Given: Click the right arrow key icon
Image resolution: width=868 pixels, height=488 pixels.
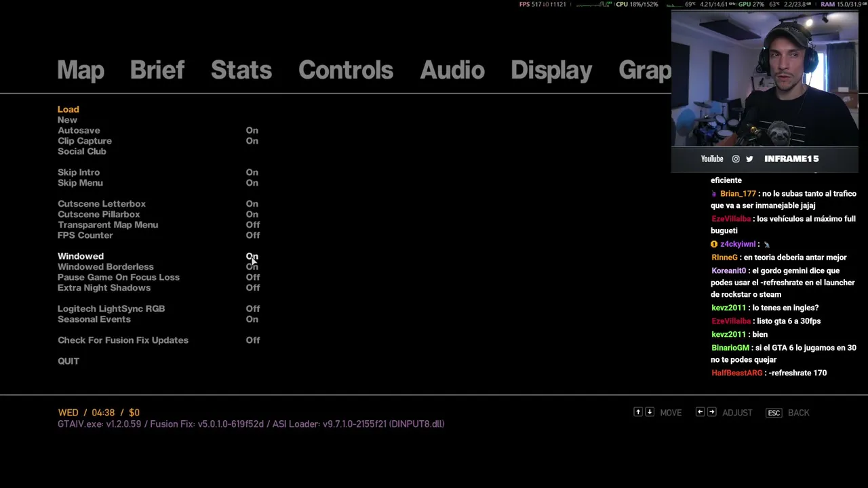Looking at the screenshot, I should click(x=711, y=412).
